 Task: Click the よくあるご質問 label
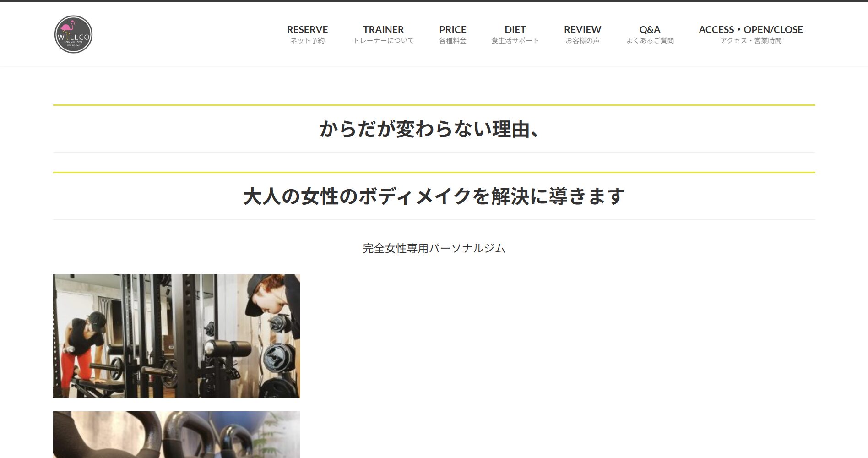(x=650, y=41)
